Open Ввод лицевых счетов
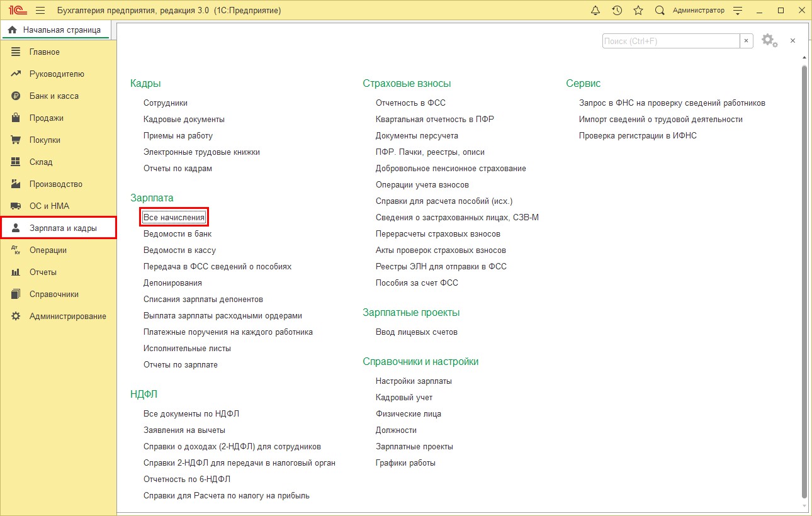The image size is (812, 516). 417,332
